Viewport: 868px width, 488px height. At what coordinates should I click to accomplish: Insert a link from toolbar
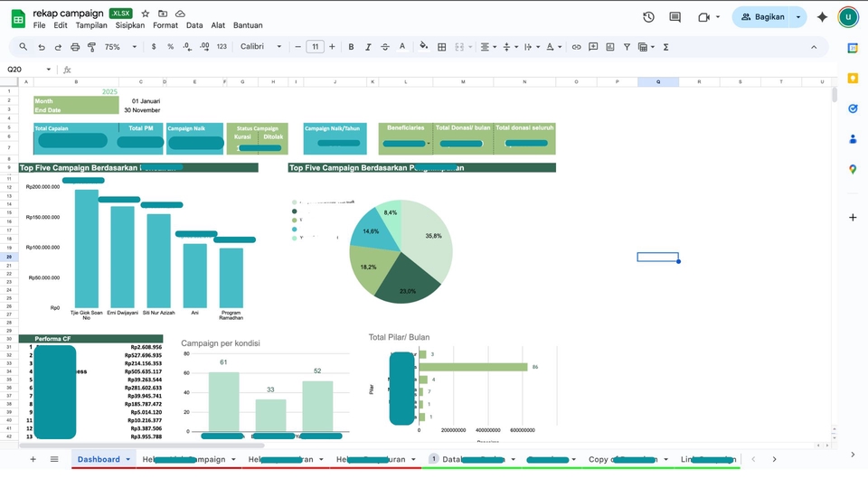(x=577, y=47)
